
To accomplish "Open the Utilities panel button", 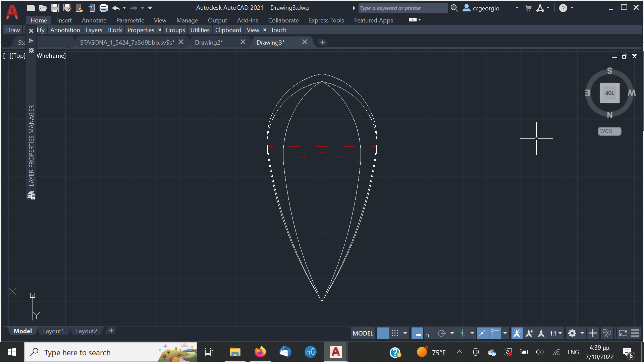I will point(200,30).
